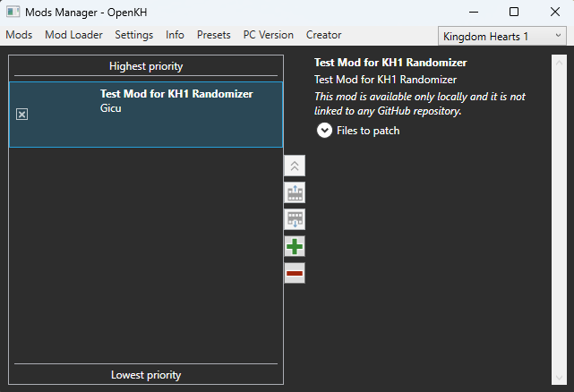Add a new mod with green plus
Image resolution: width=574 pixels, height=392 pixels.
click(x=295, y=246)
